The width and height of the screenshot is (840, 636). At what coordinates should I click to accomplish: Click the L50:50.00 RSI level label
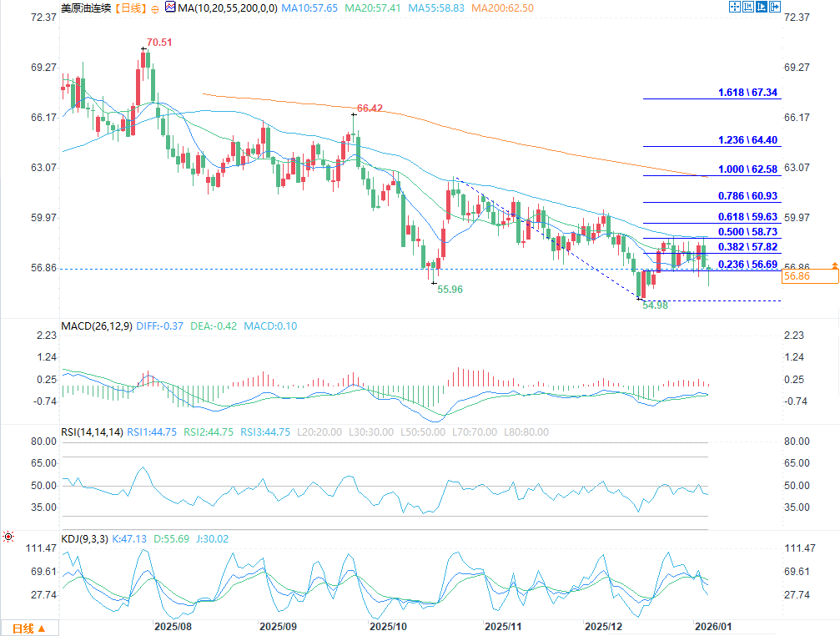[423, 432]
